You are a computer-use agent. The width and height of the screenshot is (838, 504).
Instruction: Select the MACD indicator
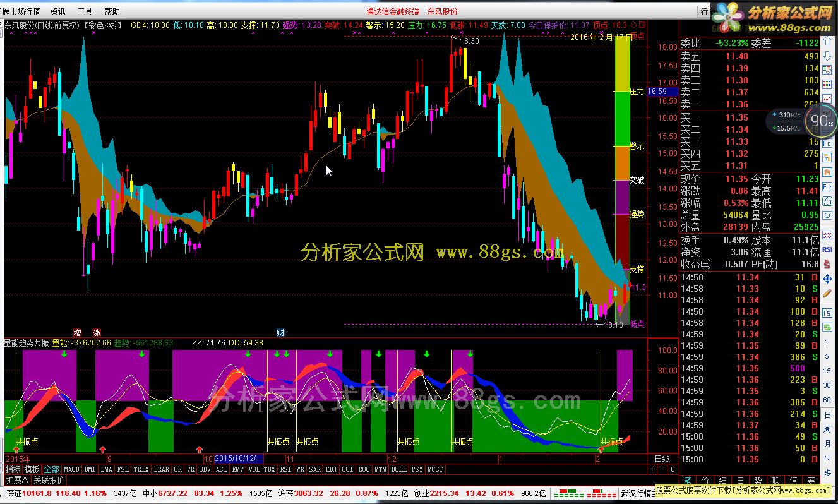(71, 469)
